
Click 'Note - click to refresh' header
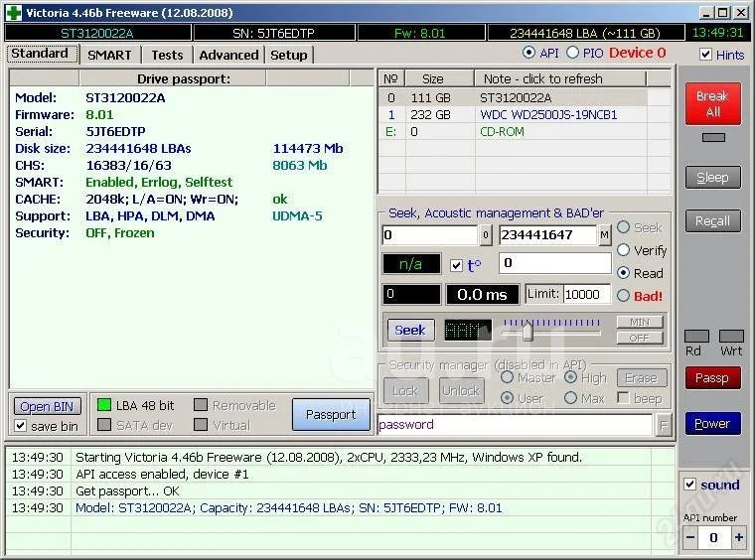click(x=560, y=78)
